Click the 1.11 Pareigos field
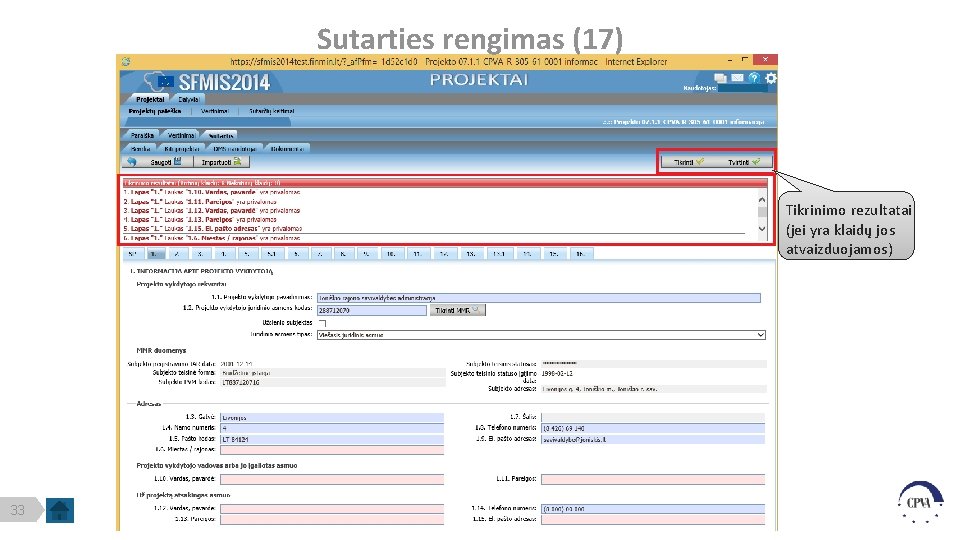 tap(653, 479)
